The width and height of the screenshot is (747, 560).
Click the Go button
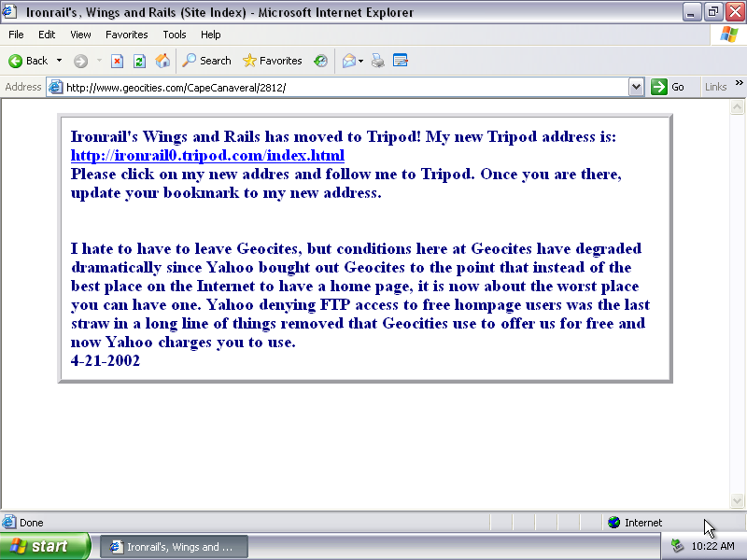click(668, 87)
